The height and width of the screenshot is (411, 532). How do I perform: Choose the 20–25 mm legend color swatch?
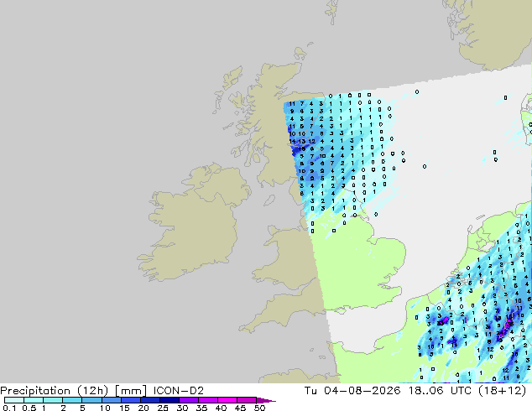point(149,400)
